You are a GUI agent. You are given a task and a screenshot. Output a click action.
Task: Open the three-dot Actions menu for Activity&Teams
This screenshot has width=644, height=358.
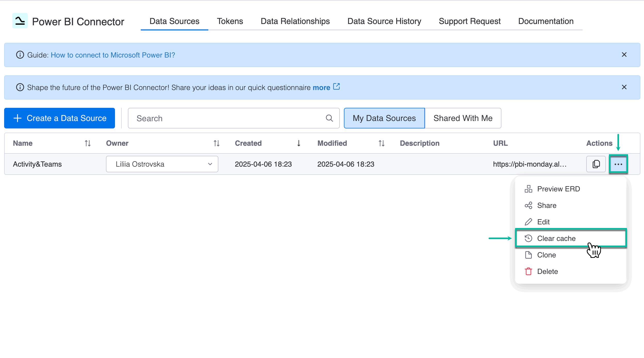pos(618,164)
